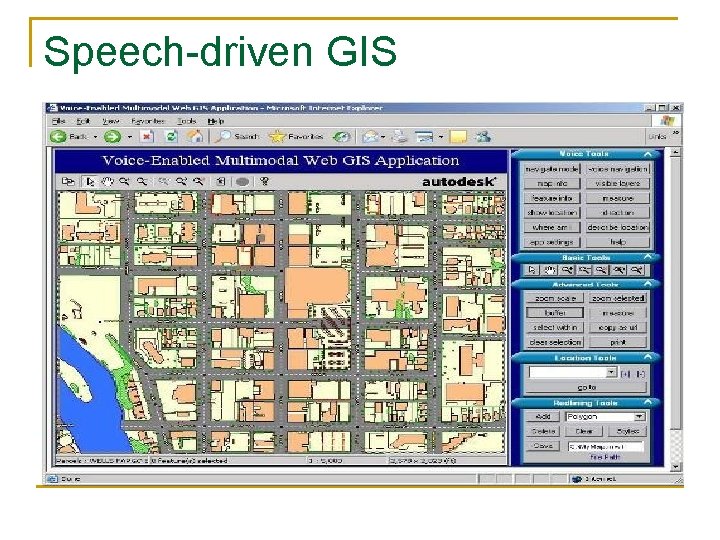Click the Messenger people icon
Screen dimensions: 720x540
click(483, 136)
